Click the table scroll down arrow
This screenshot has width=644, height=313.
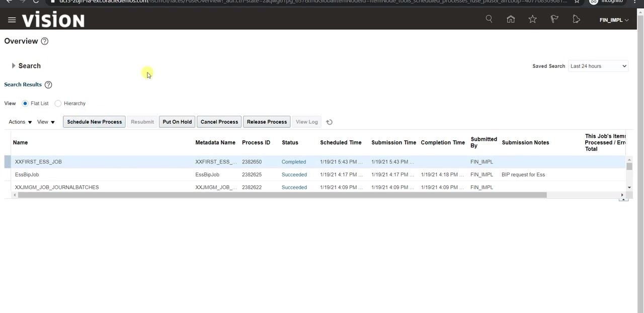point(629,187)
